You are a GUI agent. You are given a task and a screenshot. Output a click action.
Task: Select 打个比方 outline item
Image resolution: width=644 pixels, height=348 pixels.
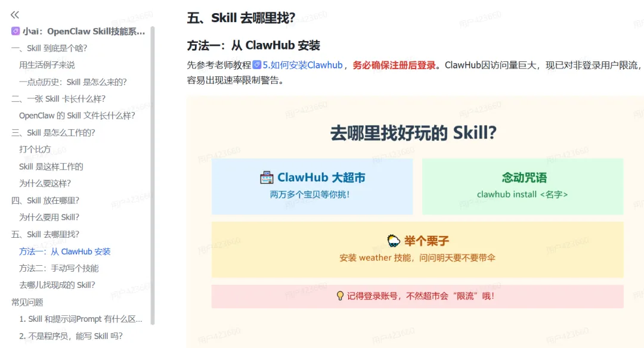[x=35, y=150]
